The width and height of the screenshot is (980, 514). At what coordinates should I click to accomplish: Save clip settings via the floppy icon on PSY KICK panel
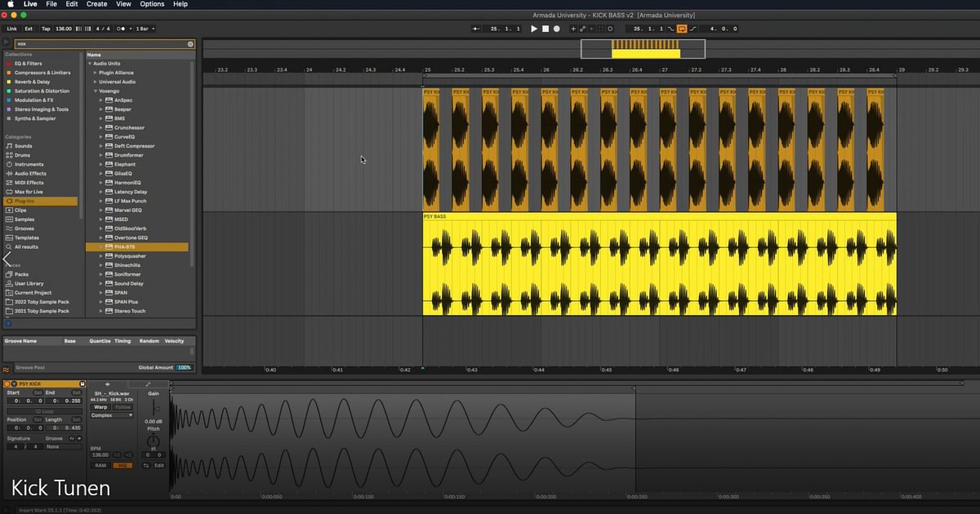click(x=82, y=383)
